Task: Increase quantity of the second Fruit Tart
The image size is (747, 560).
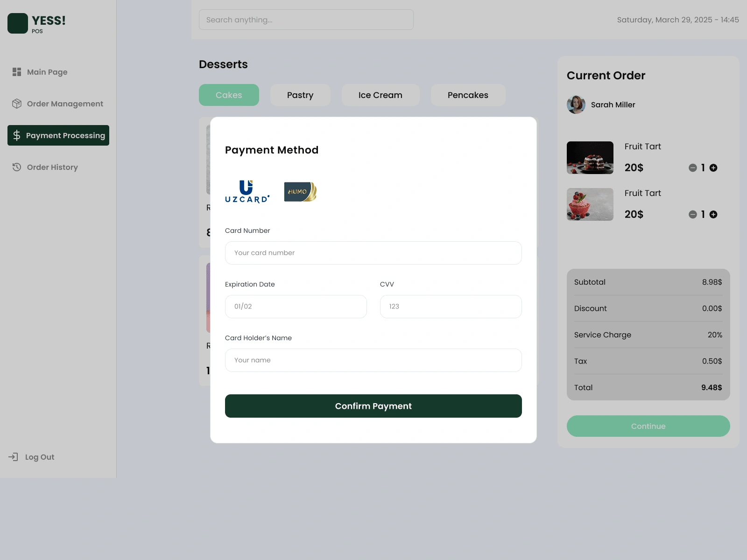Action: click(713, 215)
